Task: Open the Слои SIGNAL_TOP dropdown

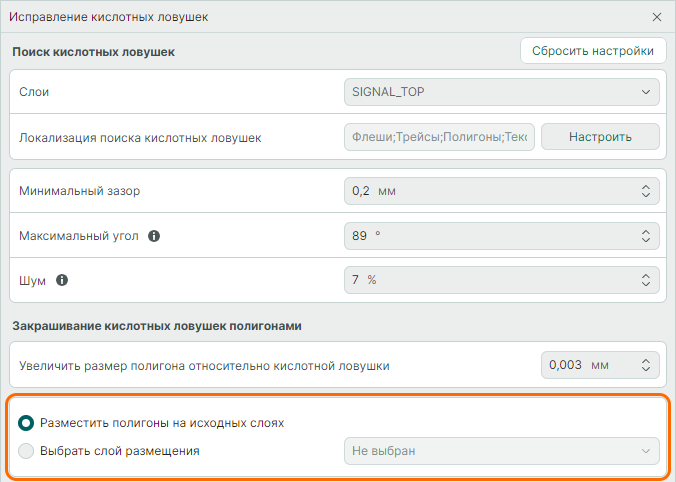Action: [501, 92]
